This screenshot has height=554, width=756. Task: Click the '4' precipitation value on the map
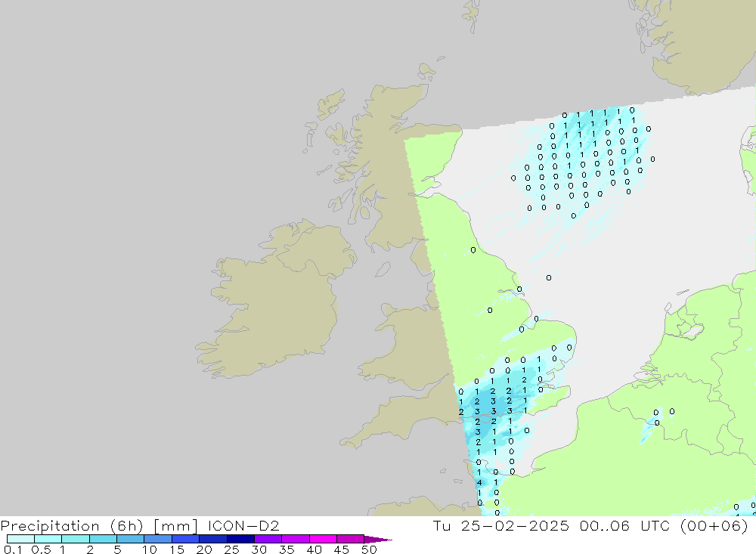[x=479, y=483]
